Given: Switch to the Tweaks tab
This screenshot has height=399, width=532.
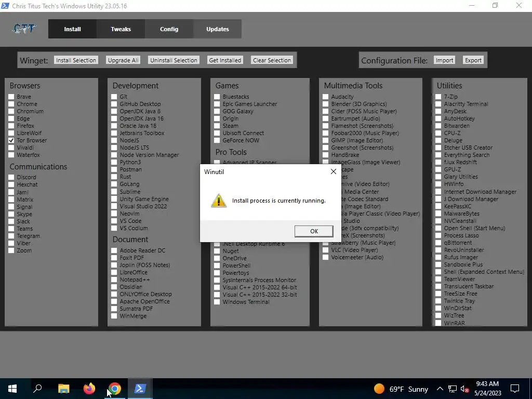Looking at the screenshot, I should (121, 29).
